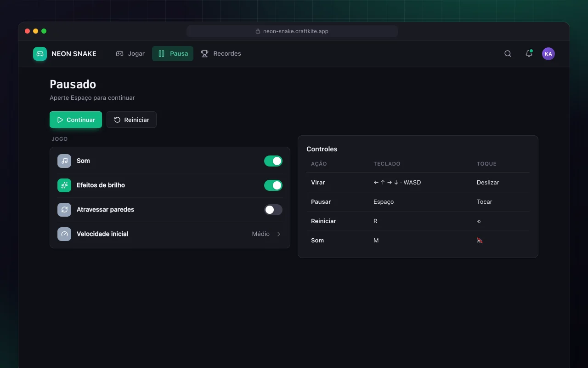
Task: Open the Recordes tab
Action: click(x=221, y=54)
